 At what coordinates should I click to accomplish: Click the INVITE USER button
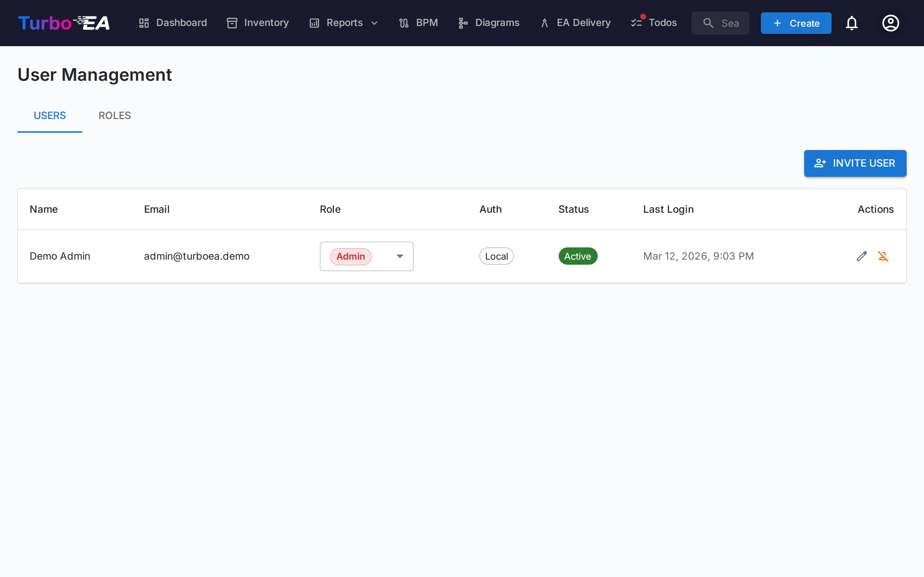tap(855, 163)
